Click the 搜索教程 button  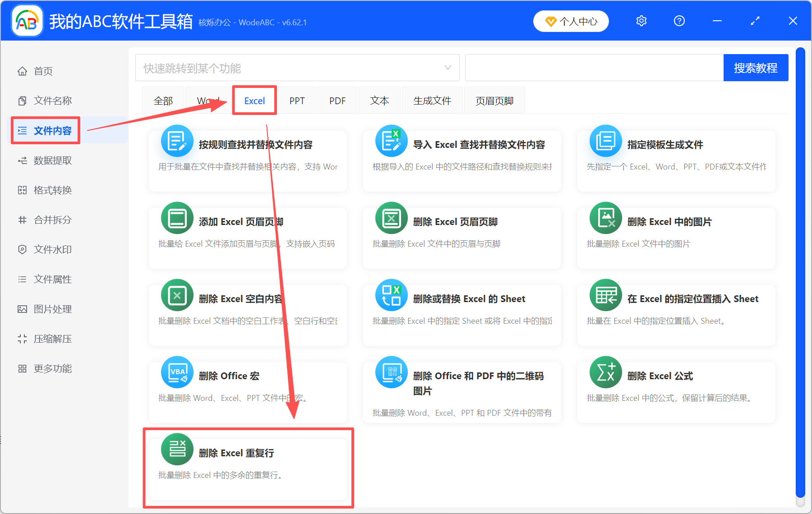coord(756,68)
